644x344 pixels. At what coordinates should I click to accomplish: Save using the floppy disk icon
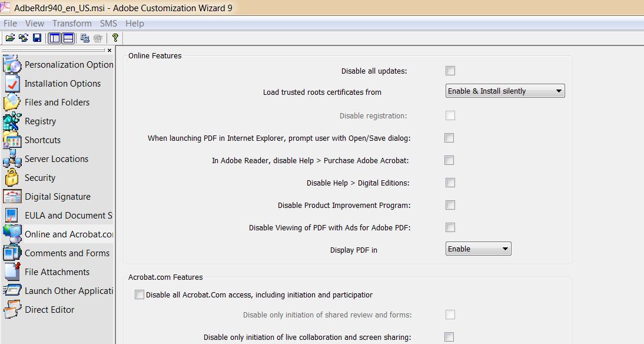(37, 38)
